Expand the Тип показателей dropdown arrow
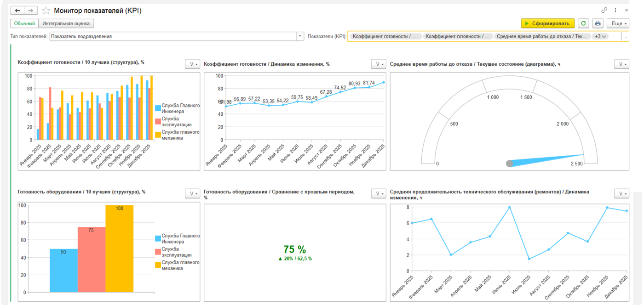This screenshot has height=305, width=644. (300, 36)
